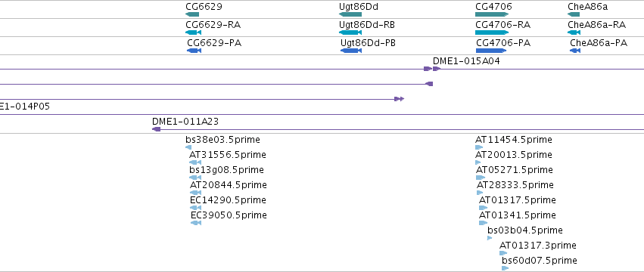This screenshot has height=272, width=644.
Task: Select the AT11454.5prime EST arrow
Action: [x=479, y=147]
